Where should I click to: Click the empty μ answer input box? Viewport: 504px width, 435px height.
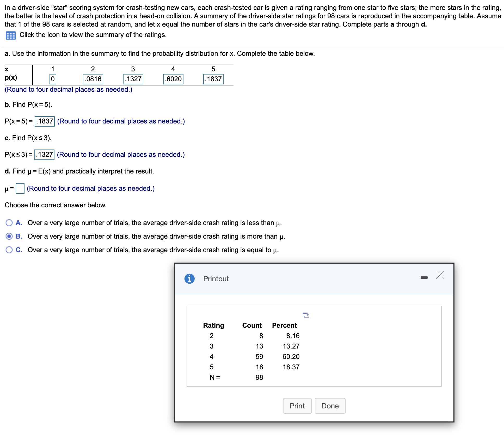(20, 188)
